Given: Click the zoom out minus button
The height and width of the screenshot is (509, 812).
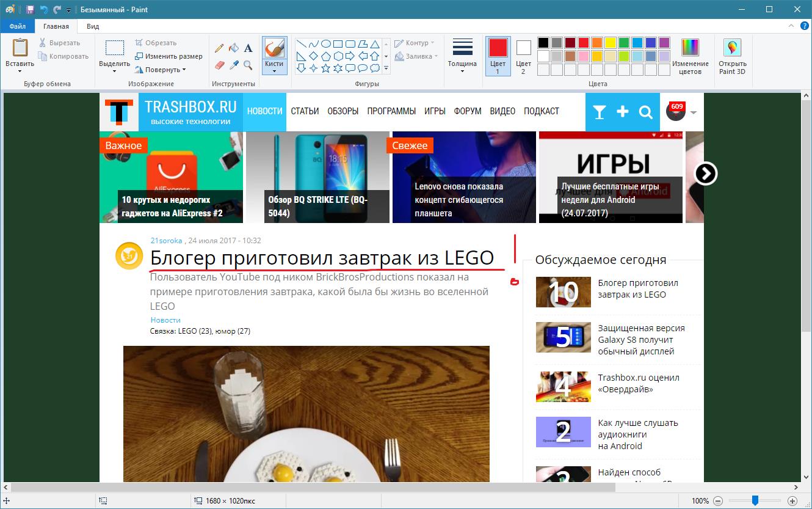Looking at the screenshot, I should pyautogui.click(x=718, y=501).
